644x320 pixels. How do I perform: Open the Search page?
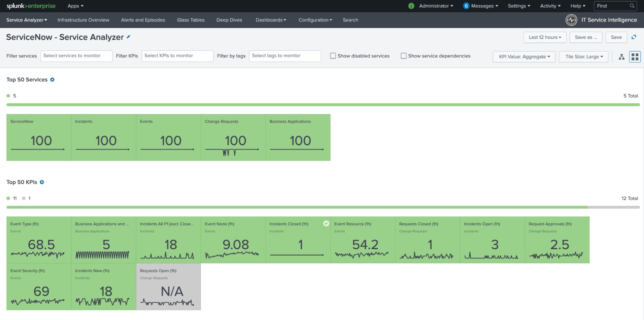351,20
